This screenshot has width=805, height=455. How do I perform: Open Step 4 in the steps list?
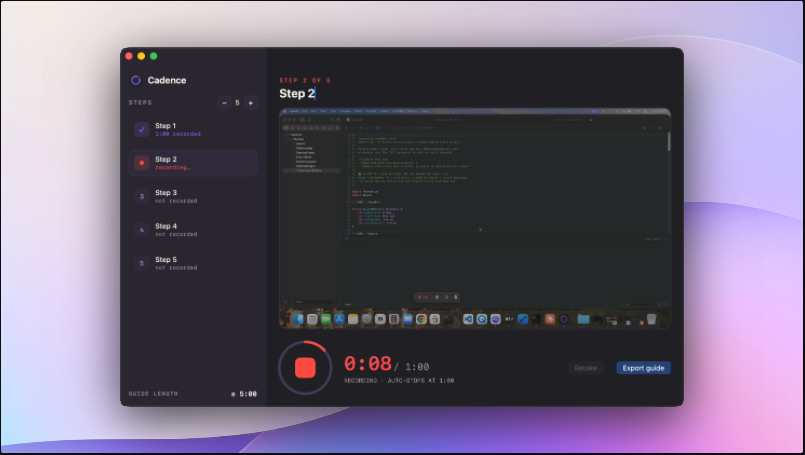click(x=193, y=230)
